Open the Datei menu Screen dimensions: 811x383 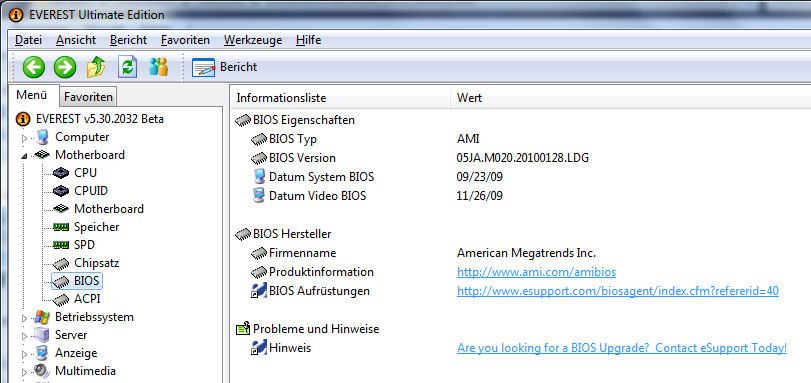click(x=28, y=40)
